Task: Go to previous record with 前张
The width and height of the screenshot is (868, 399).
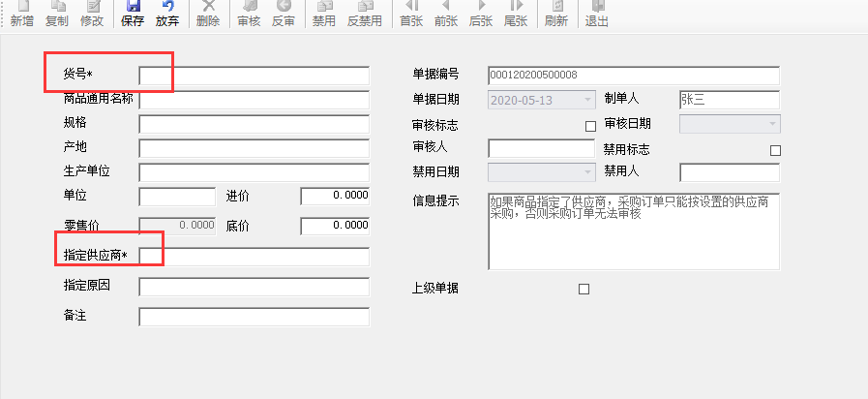Action: [x=446, y=14]
